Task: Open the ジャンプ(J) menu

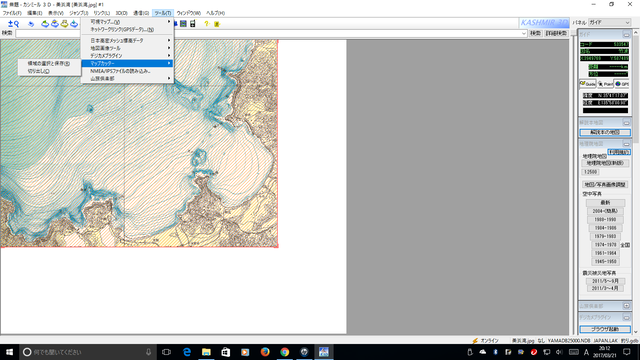Action: (x=79, y=13)
